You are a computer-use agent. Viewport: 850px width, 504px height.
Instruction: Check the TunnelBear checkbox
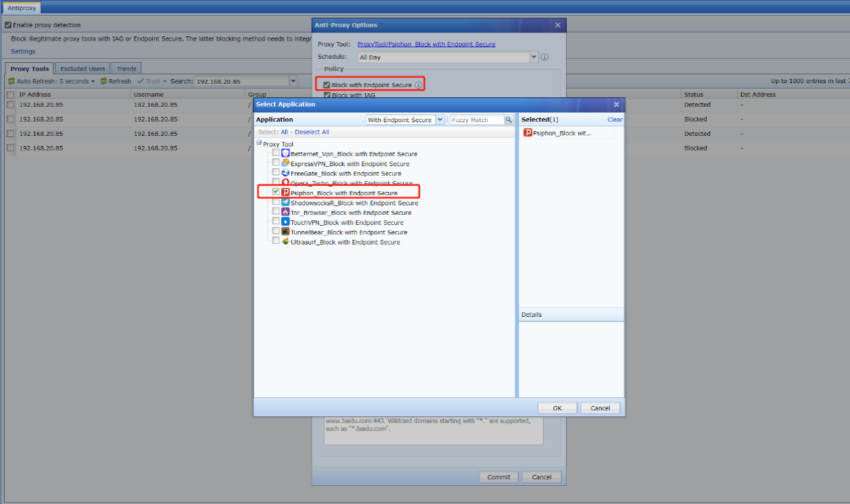pyautogui.click(x=276, y=232)
